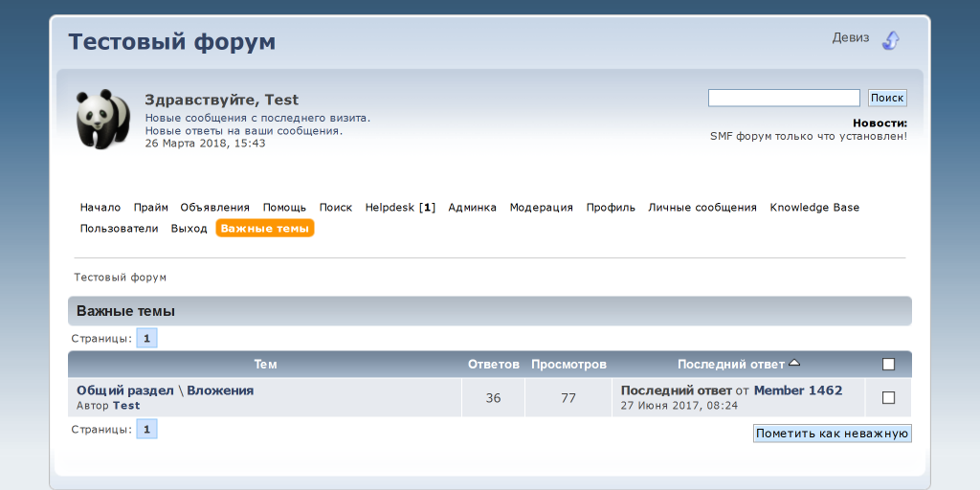
Task: Select the Важные темы active tab
Action: coord(265,229)
